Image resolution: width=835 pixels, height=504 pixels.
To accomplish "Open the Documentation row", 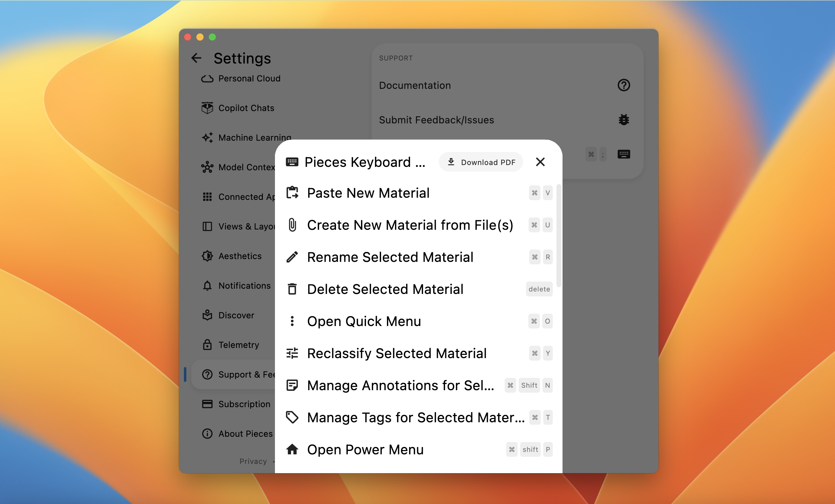I will 507,85.
